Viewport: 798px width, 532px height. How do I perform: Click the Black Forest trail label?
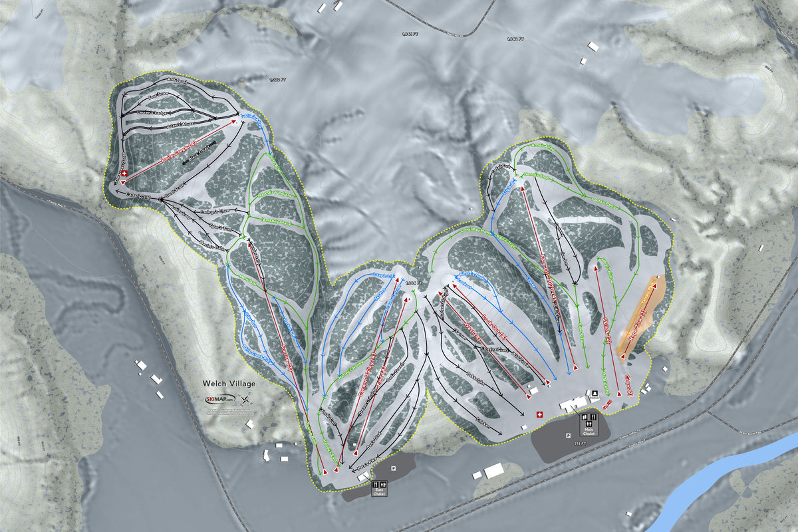coord(199,152)
